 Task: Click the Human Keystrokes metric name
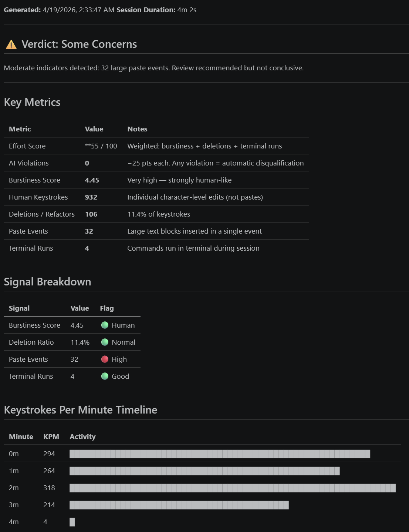(38, 197)
